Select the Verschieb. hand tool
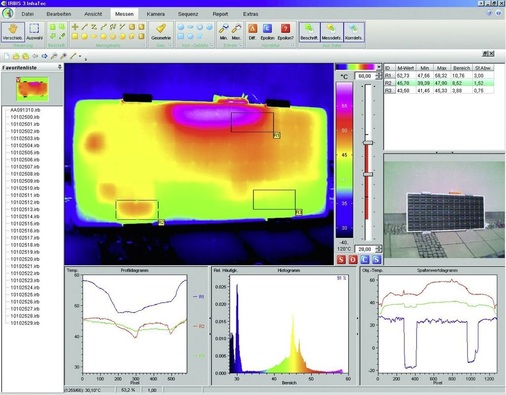506x395 pixels. pyautogui.click(x=13, y=32)
